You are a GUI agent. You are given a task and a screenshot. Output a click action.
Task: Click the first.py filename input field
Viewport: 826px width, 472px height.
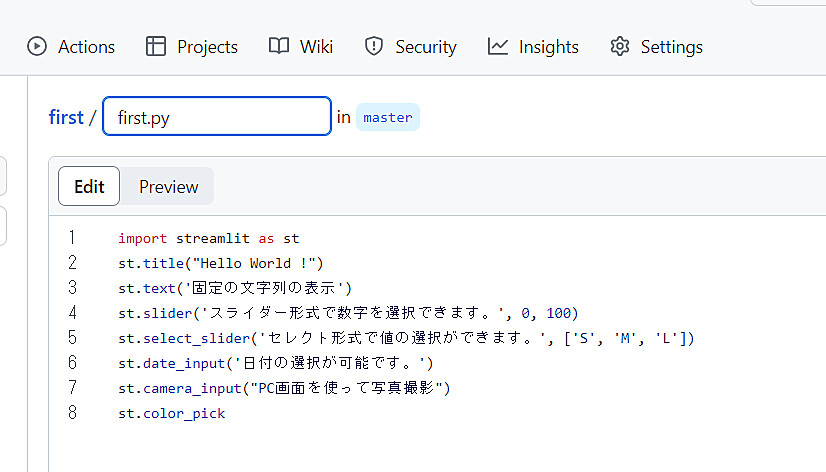[217, 116]
